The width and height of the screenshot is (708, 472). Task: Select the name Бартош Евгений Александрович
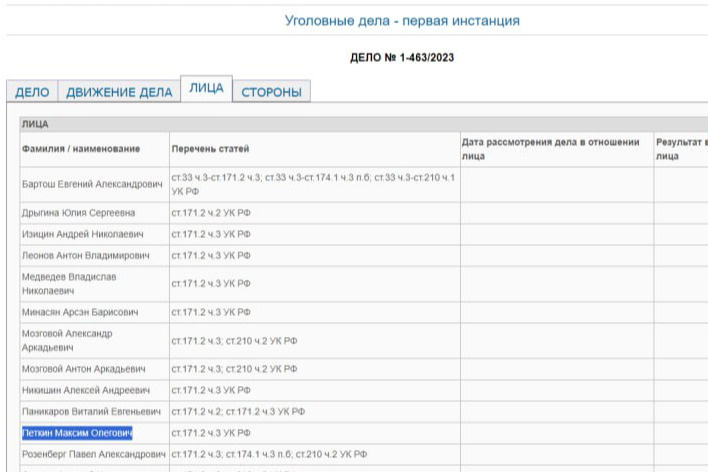pyautogui.click(x=92, y=184)
